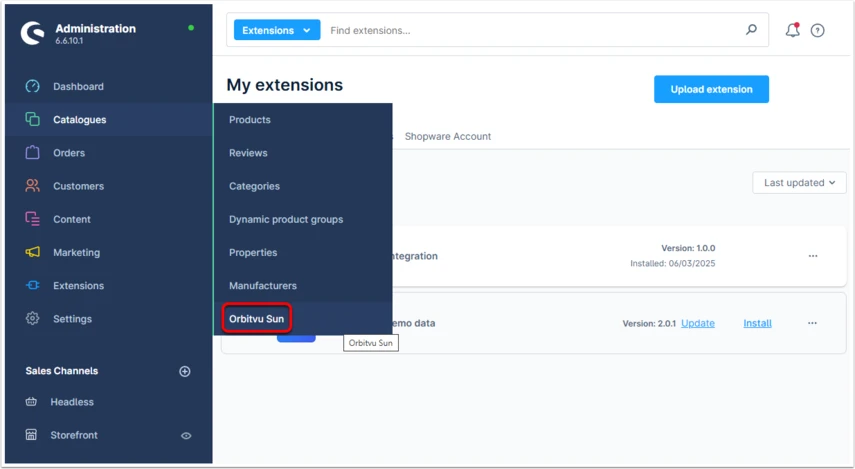Click the Orders bag icon
855x469 pixels.
pos(33,152)
